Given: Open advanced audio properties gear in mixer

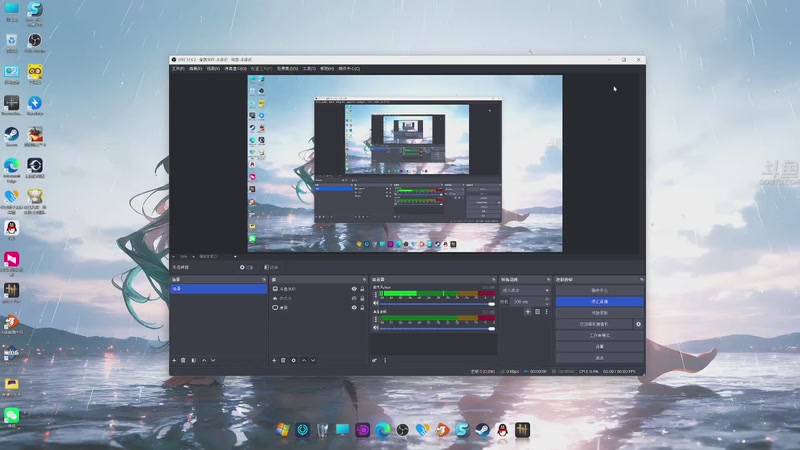Looking at the screenshot, I should [374, 360].
